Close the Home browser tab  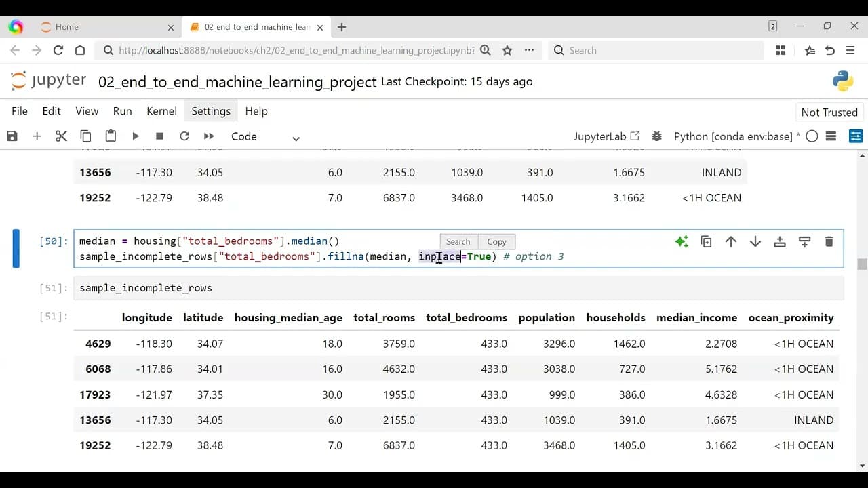pos(170,27)
